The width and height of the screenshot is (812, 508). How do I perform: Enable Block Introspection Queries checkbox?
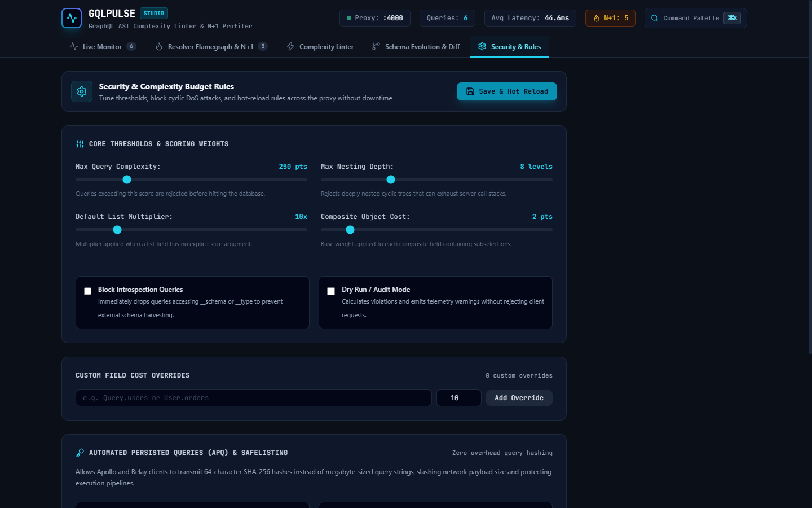coord(87,291)
